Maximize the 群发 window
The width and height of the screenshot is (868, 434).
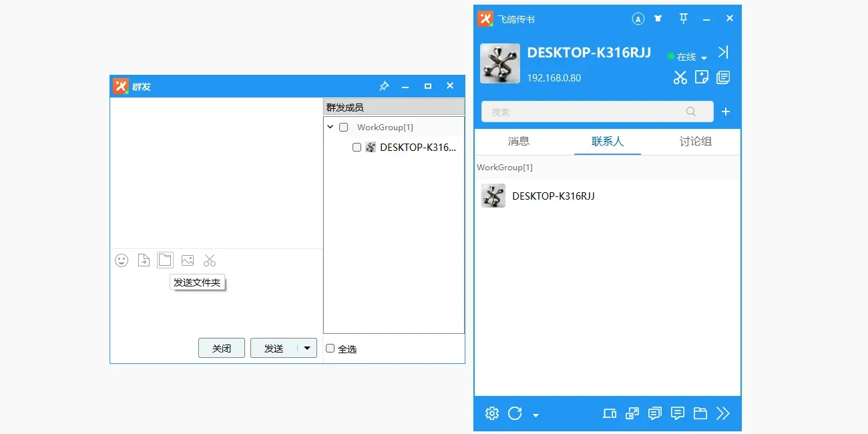[x=428, y=86]
